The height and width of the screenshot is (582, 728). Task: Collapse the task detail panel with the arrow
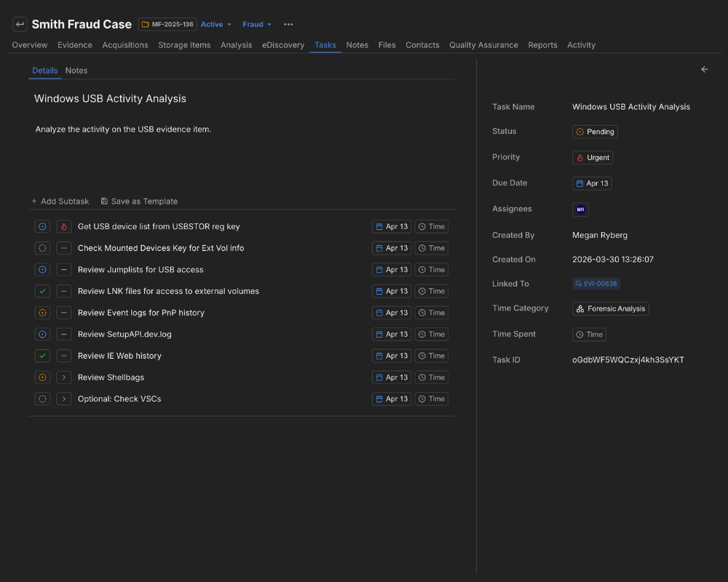coord(704,69)
